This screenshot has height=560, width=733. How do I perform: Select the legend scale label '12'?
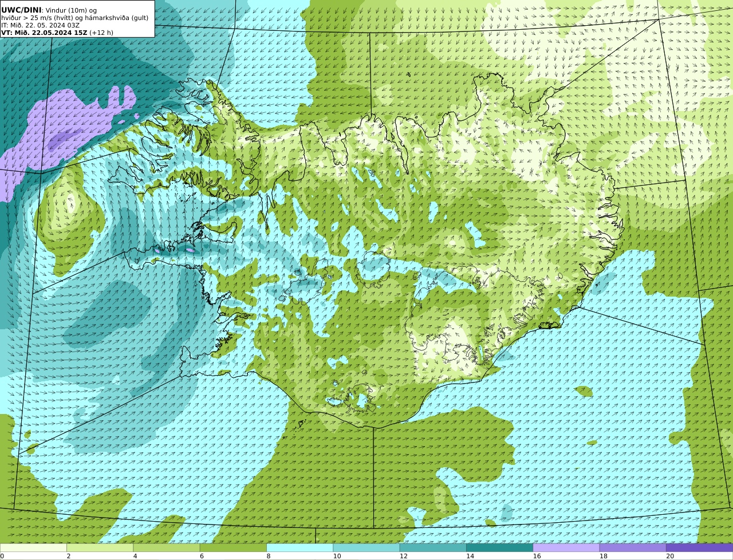(404, 556)
